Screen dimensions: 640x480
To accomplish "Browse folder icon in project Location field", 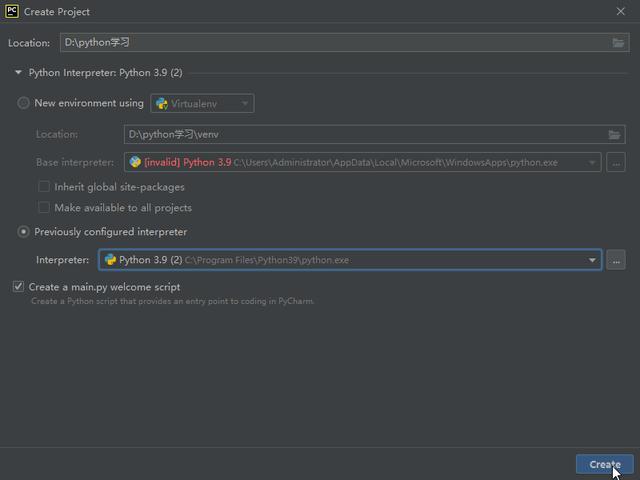I will pyautogui.click(x=619, y=43).
